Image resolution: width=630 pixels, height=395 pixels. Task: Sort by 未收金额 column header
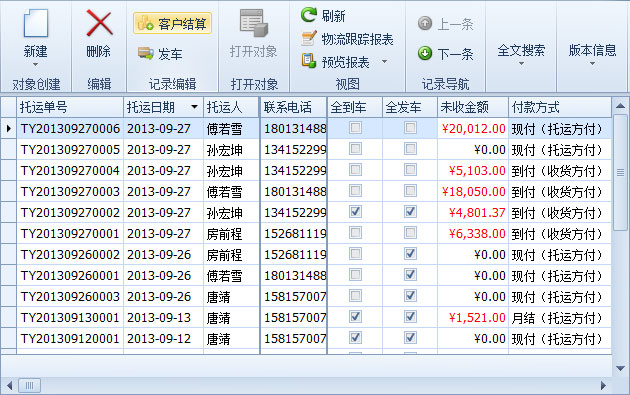[x=473, y=107]
